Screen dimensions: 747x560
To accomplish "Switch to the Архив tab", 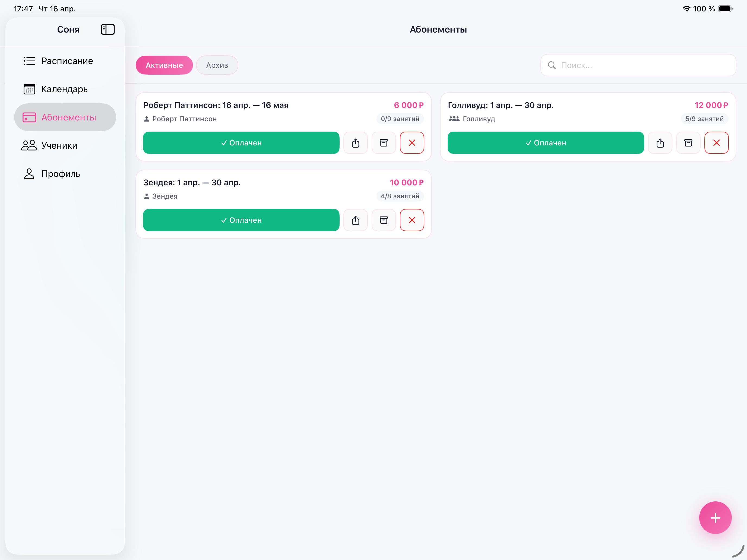I will (x=217, y=65).
